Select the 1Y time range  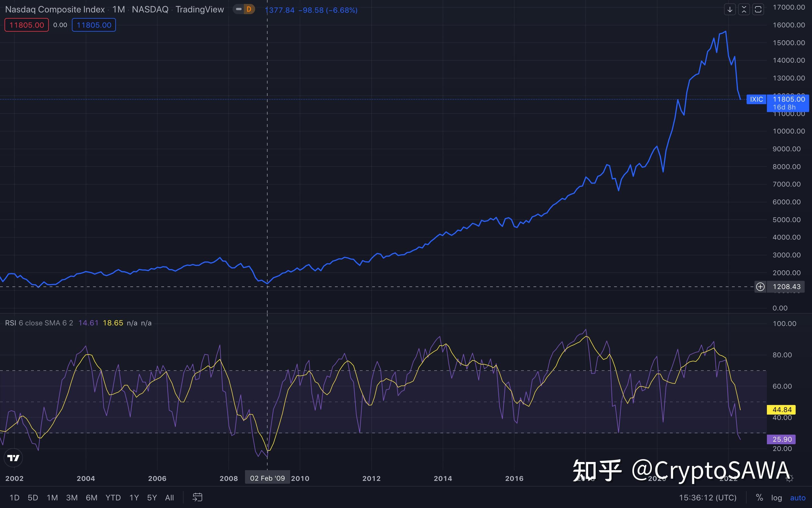134,498
